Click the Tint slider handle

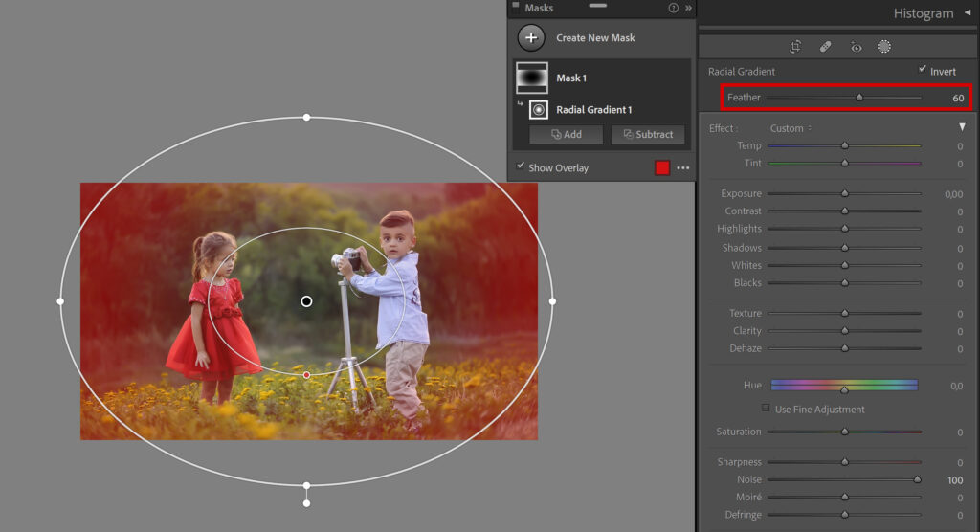tap(845, 163)
